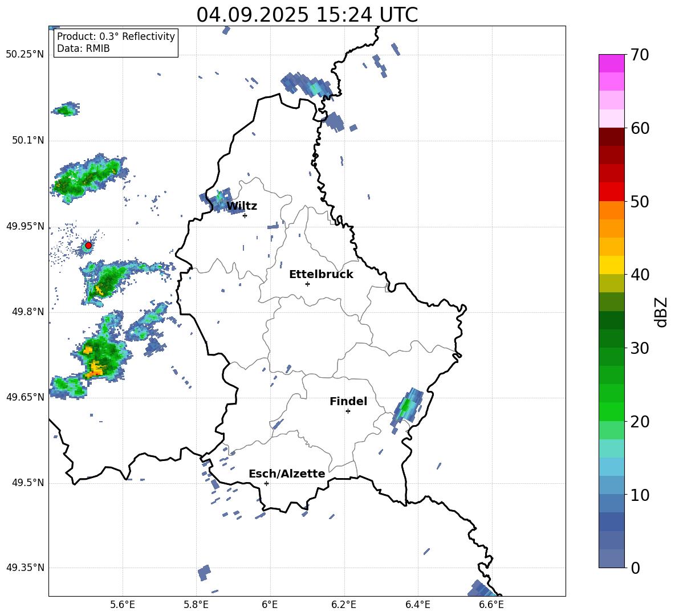Click the bright red colorbar segment above 50
The height and width of the screenshot is (616, 675).
pos(611,192)
